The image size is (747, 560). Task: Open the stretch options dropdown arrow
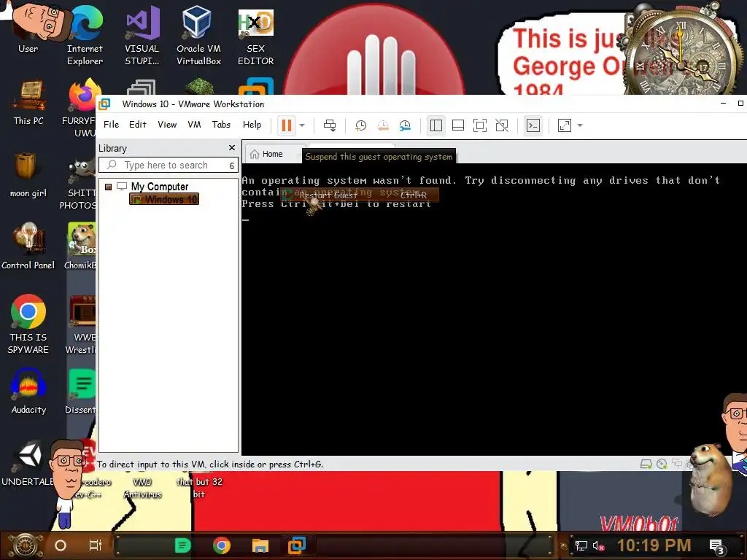(x=580, y=125)
